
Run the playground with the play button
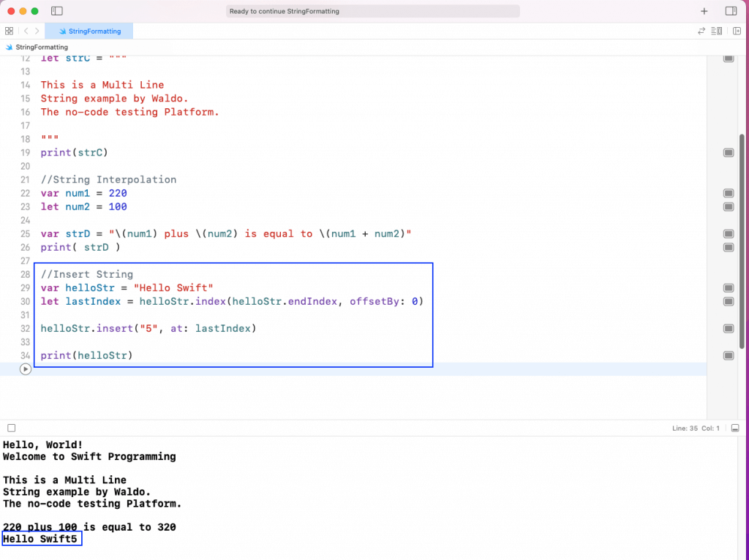[26, 369]
